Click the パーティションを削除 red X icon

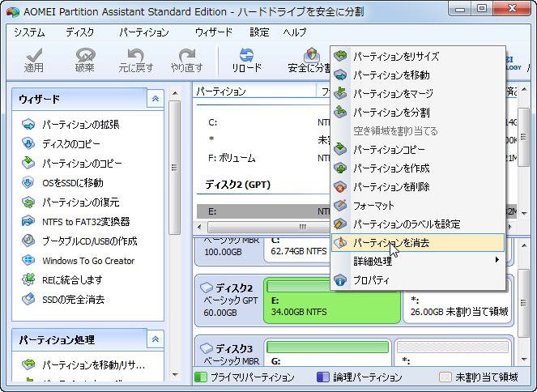coord(340,186)
